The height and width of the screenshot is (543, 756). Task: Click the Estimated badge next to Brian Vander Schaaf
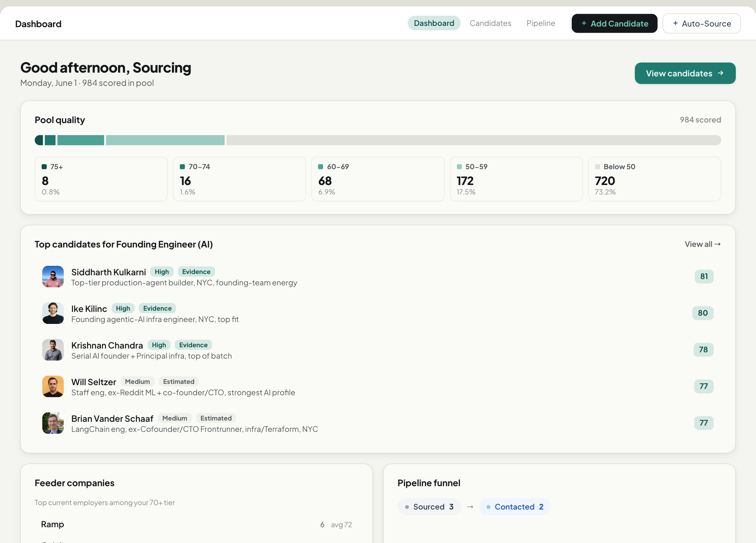pyautogui.click(x=216, y=418)
